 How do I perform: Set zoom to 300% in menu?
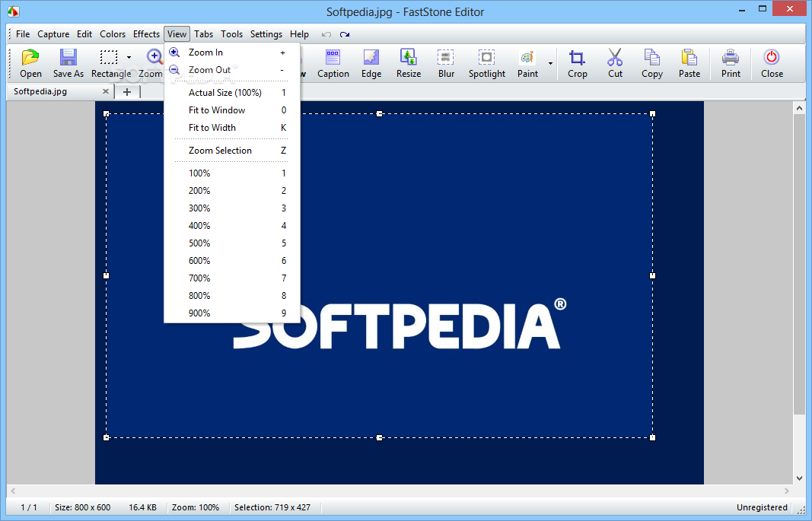pos(232,208)
